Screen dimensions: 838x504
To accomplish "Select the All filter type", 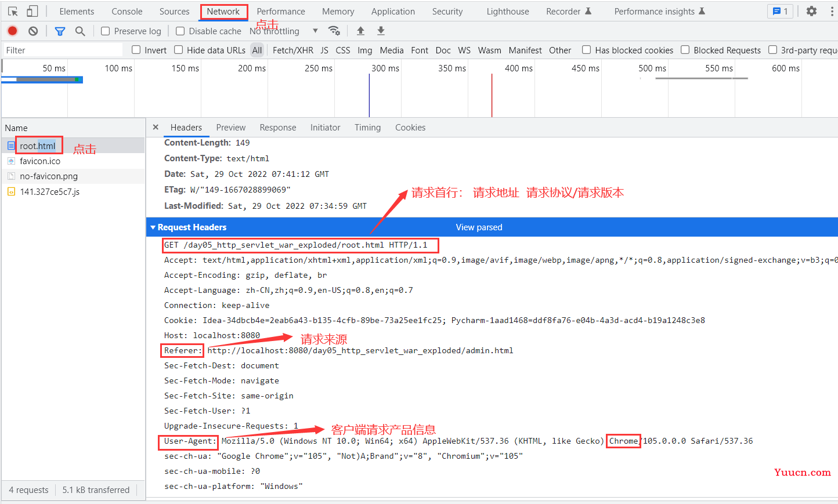I will pyautogui.click(x=257, y=50).
